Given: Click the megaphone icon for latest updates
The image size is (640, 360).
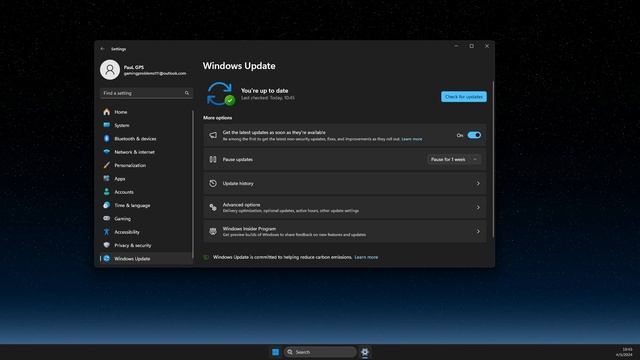Looking at the screenshot, I should pos(213,135).
